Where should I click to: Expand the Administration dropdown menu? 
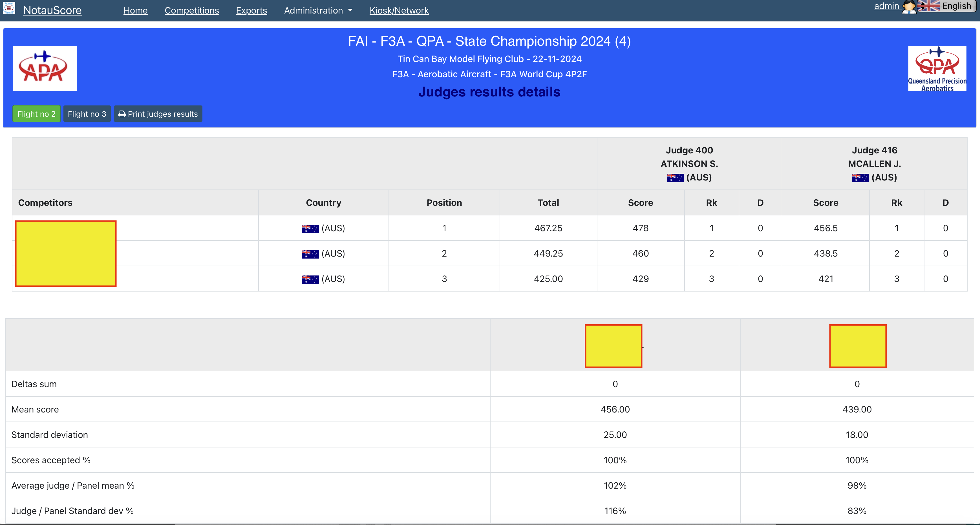tap(318, 11)
